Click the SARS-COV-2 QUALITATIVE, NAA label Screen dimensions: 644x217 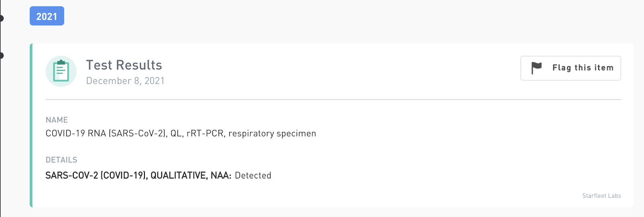(138, 176)
